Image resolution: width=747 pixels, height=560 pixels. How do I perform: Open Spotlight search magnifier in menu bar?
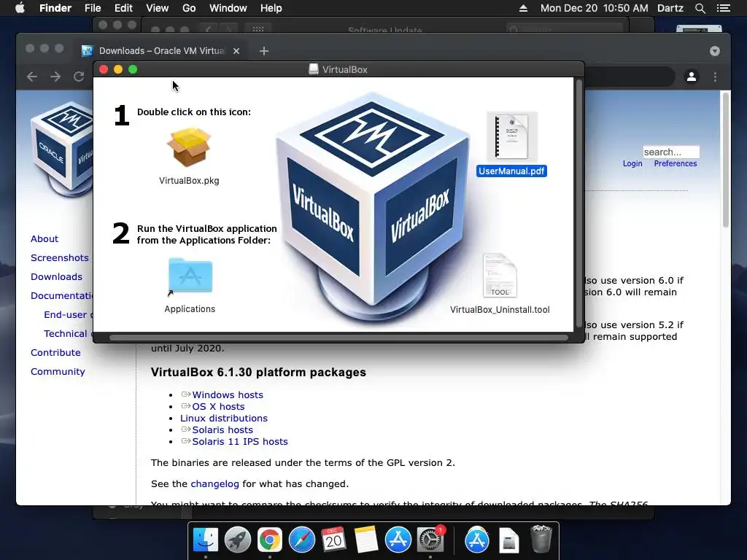click(x=700, y=8)
